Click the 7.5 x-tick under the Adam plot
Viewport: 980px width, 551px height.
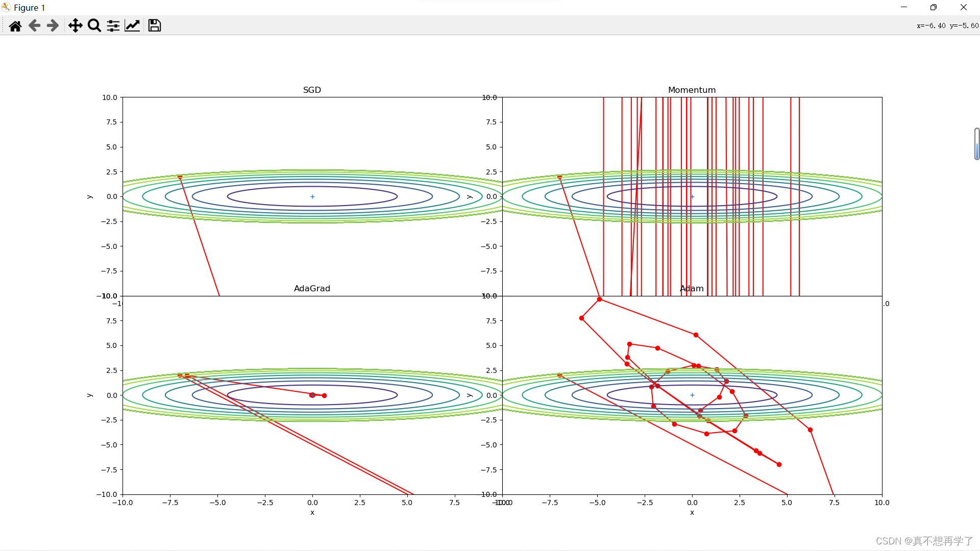[834, 503]
